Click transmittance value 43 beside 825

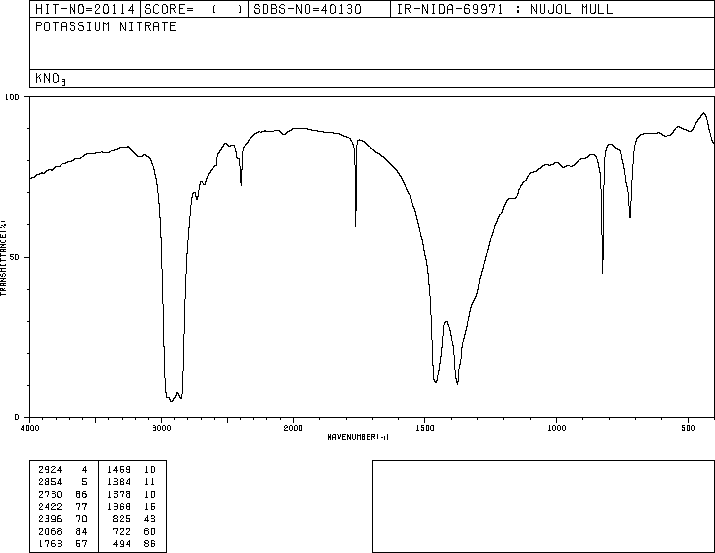tap(150, 519)
